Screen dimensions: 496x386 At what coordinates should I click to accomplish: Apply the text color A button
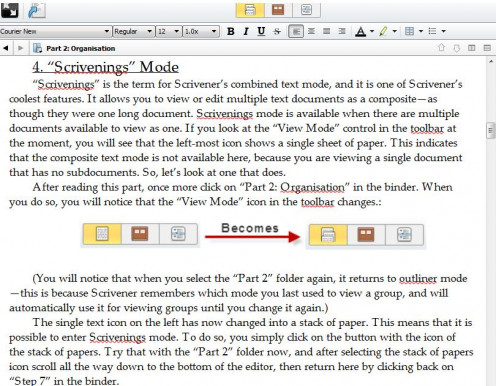(360, 31)
